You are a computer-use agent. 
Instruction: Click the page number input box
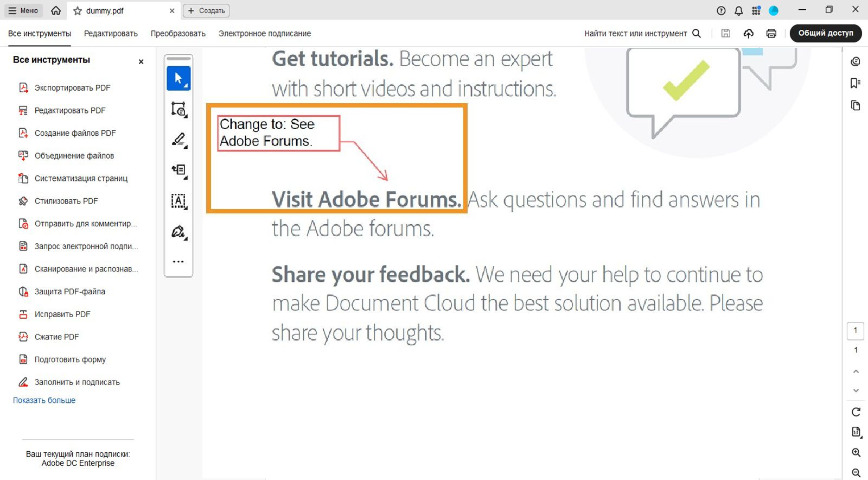click(x=856, y=330)
